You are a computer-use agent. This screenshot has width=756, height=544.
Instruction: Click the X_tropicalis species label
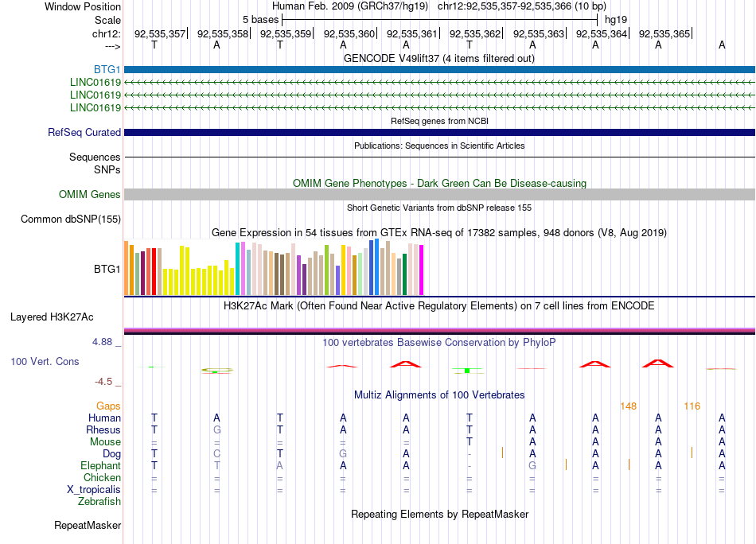click(94, 490)
